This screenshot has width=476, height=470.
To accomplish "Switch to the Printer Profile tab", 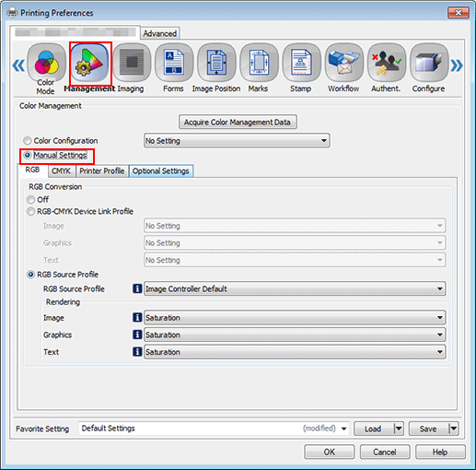I will (x=102, y=171).
